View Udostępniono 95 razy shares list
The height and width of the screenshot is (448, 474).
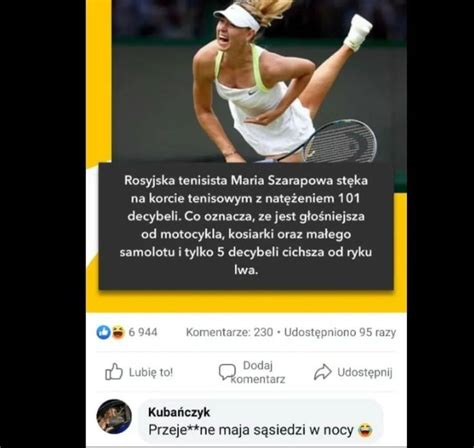340,332
